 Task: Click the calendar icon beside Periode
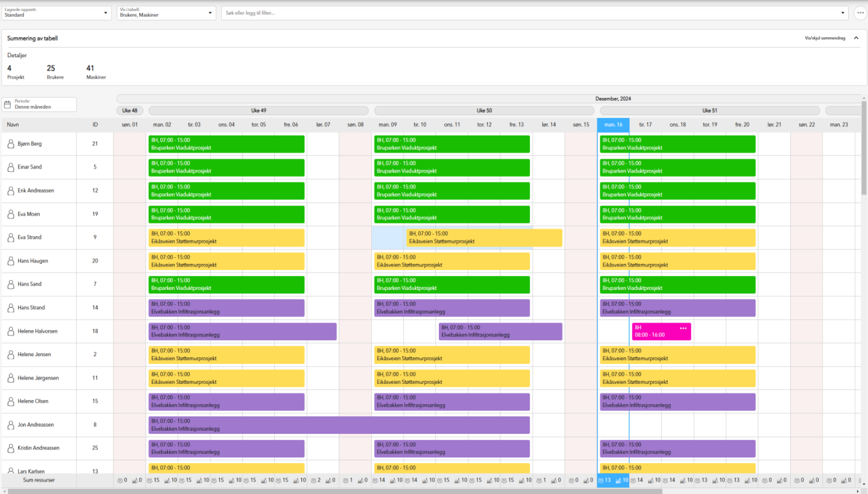coord(8,104)
